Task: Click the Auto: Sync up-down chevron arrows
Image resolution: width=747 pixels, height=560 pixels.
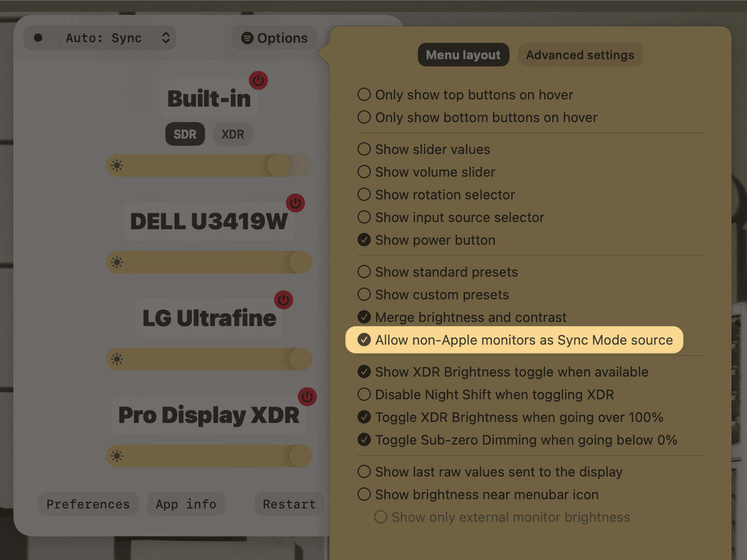Action: [166, 38]
